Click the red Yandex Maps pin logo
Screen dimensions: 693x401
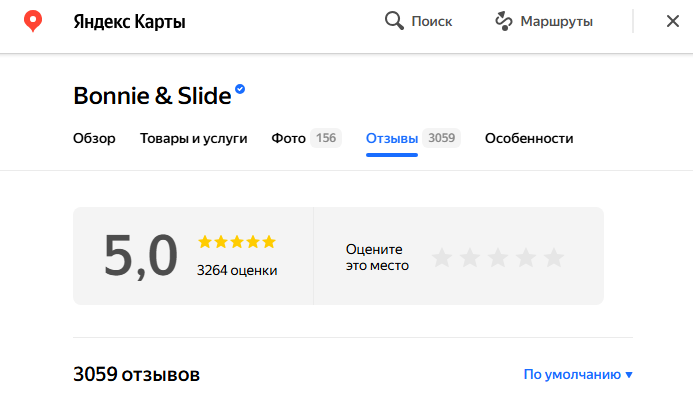click(33, 21)
